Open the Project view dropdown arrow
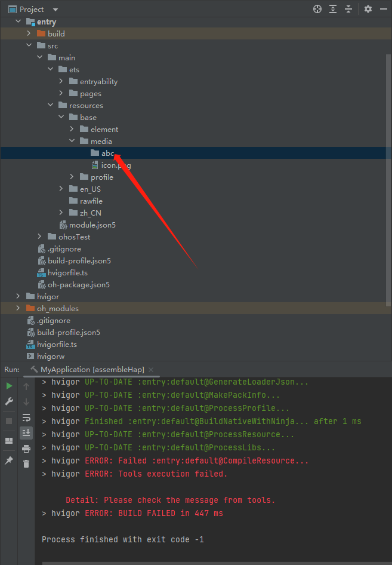 55,10
